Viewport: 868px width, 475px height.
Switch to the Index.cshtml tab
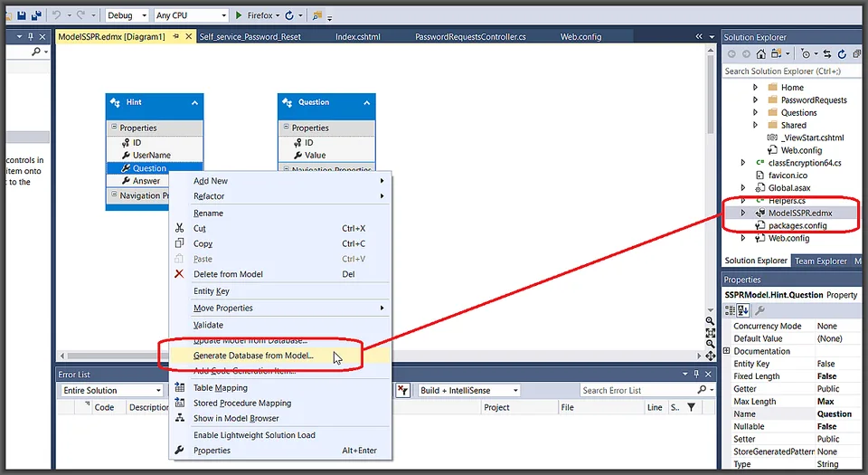point(358,36)
